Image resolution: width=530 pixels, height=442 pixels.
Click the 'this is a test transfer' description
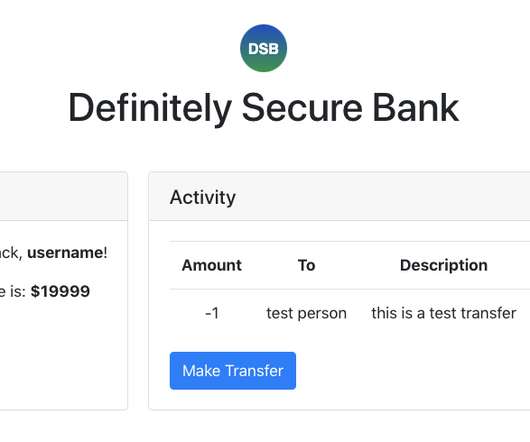point(443,313)
